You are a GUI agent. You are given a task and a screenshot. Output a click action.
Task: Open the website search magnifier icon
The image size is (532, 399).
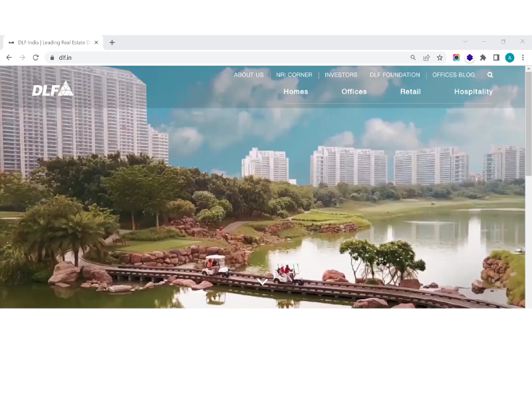pyautogui.click(x=490, y=75)
